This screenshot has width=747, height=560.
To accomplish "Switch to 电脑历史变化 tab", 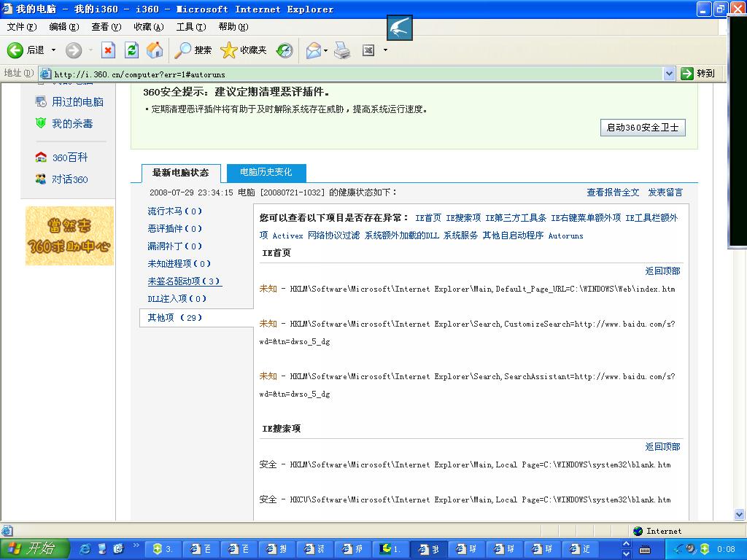I will (266, 172).
